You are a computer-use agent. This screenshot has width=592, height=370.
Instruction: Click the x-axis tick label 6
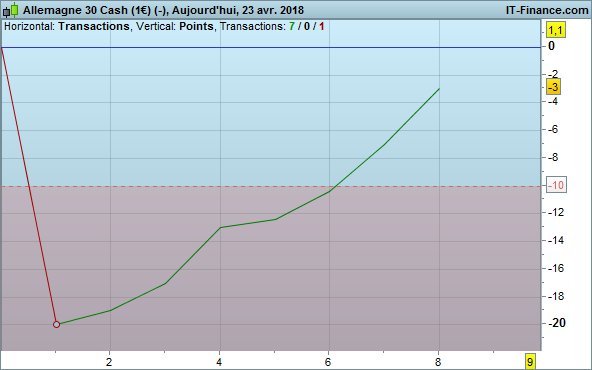tap(328, 362)
